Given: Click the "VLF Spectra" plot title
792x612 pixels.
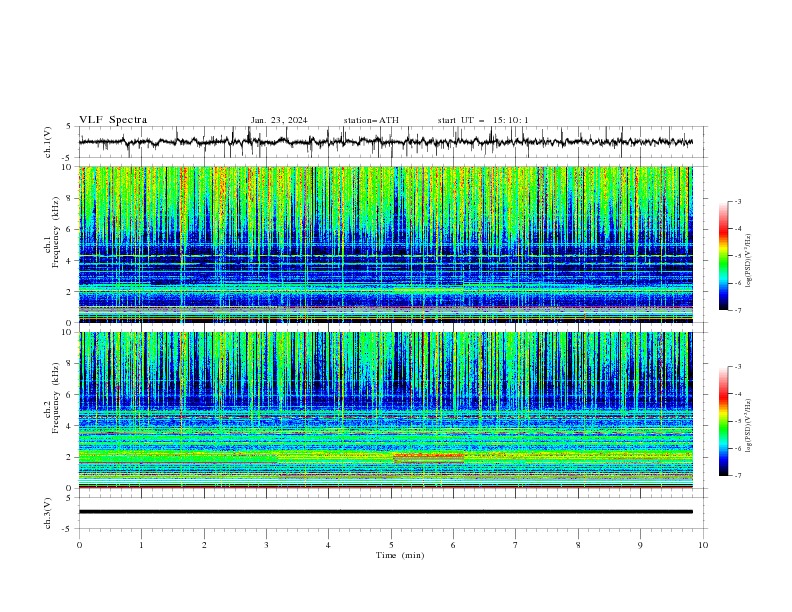Looking at the screenshot, I should click(113, 120).
